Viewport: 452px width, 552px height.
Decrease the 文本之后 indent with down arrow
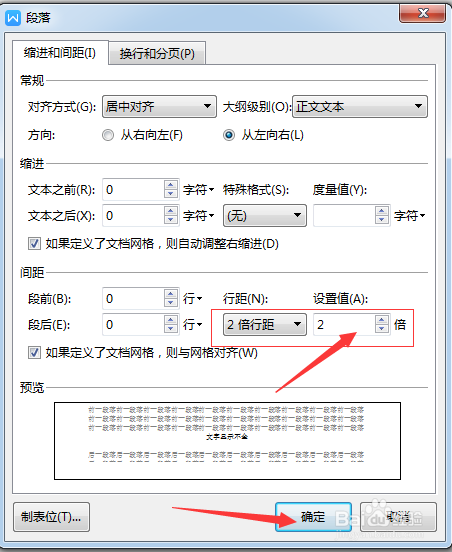click(171, 220)
